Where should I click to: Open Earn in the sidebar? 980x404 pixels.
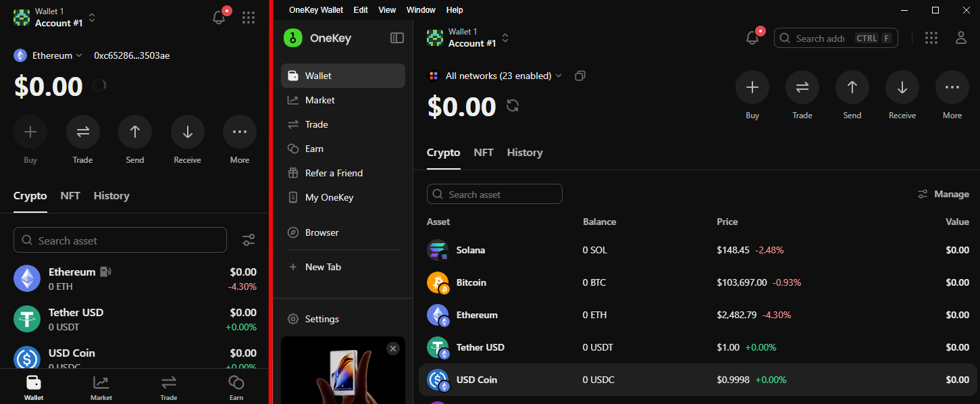[x=343, y=149]
